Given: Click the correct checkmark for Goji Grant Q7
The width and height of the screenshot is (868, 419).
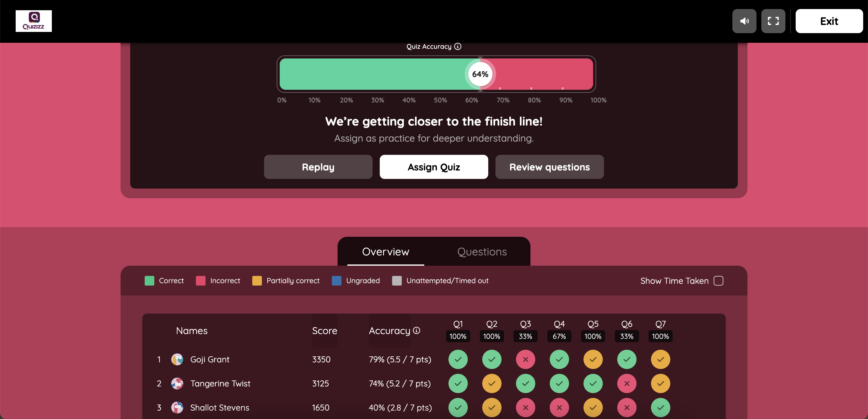Looking at the screenshot, I should (x=660, y=359).
